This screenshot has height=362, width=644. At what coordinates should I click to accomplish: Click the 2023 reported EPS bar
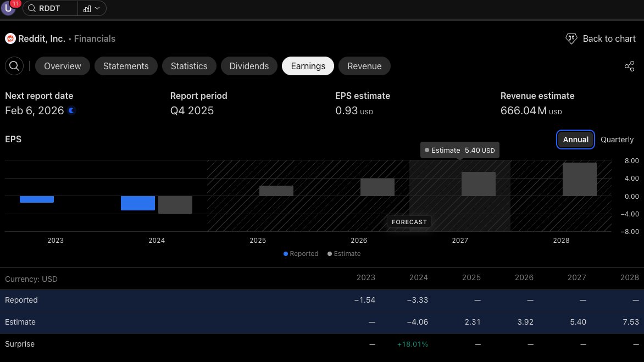pyautogui.click(x=37, y=199)
